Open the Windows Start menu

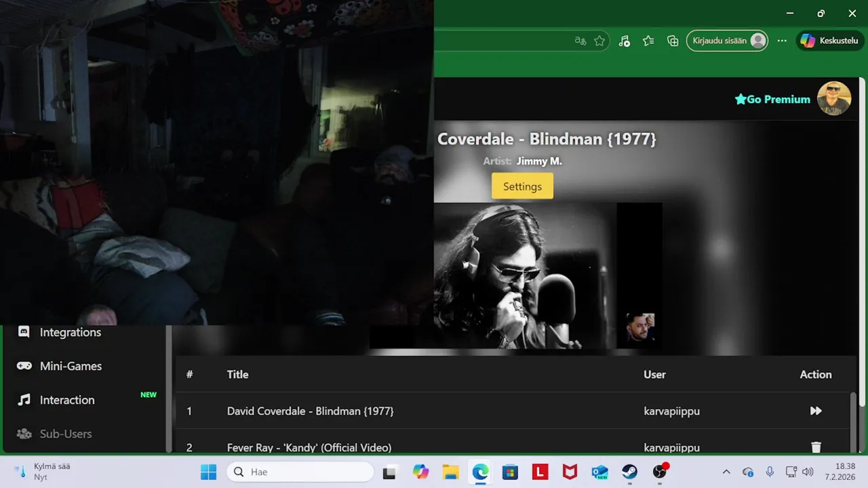pos(208,472)
